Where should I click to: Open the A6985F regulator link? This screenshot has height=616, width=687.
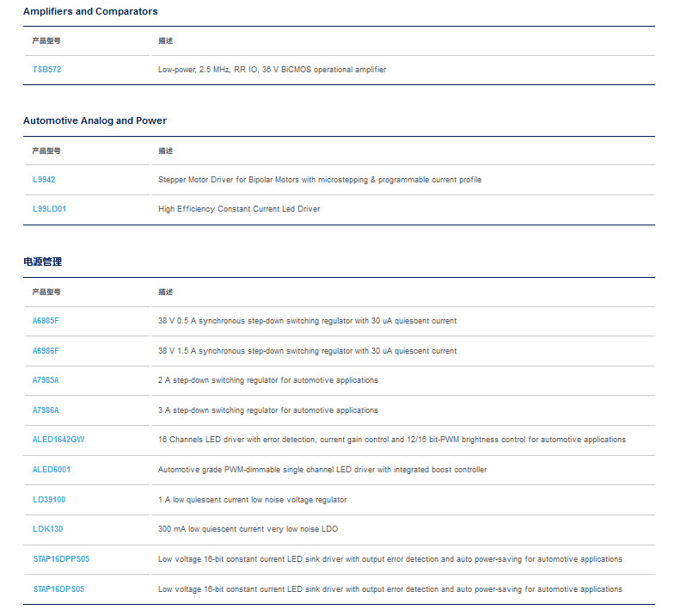click(x=46, y=321)
